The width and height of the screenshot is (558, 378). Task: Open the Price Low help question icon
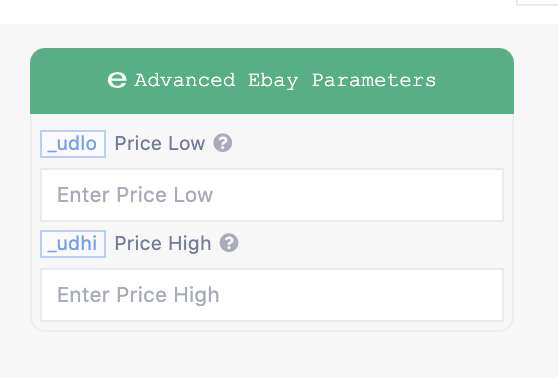[223, 143]
